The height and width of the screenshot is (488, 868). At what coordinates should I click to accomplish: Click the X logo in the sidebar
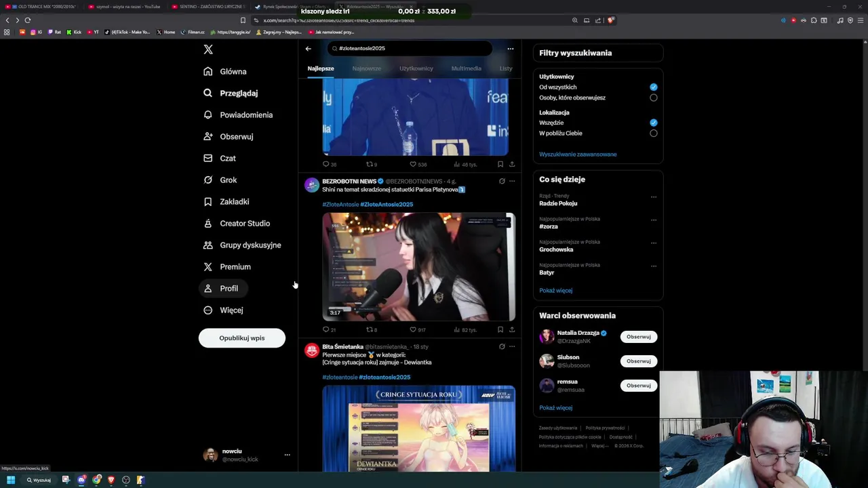coord(208,49)
